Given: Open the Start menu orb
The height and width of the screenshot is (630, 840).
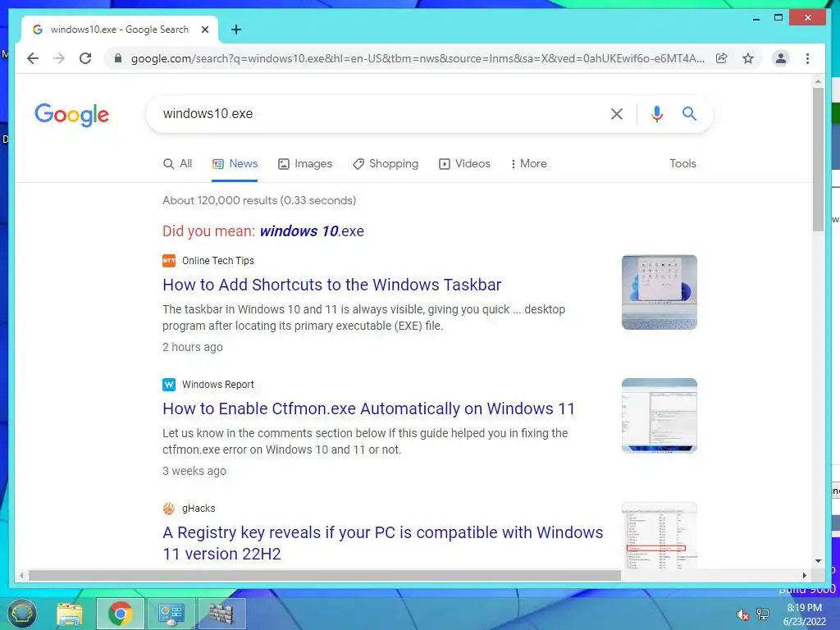Looking at the screenshot, I should tap(22, 614).
